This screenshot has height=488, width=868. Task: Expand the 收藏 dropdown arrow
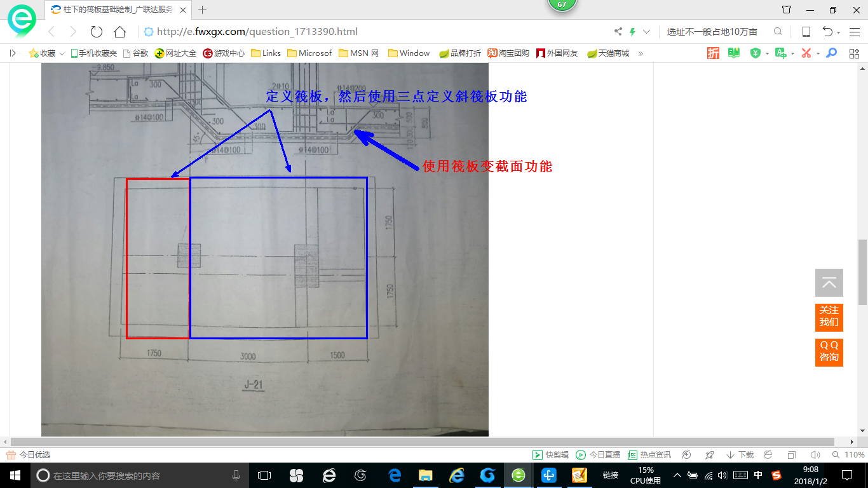(x=62, y=54)
